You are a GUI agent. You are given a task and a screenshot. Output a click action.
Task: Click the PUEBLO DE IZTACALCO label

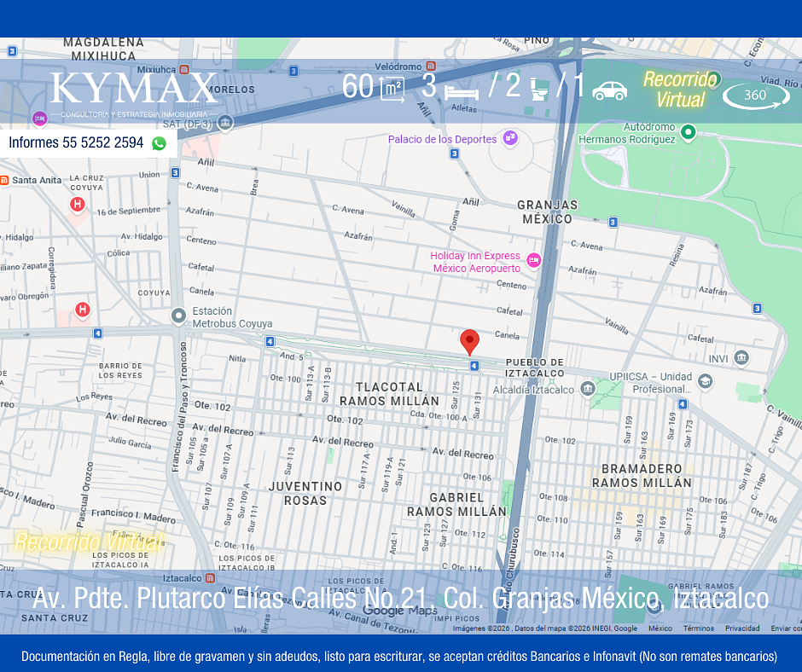coord(534,368)
